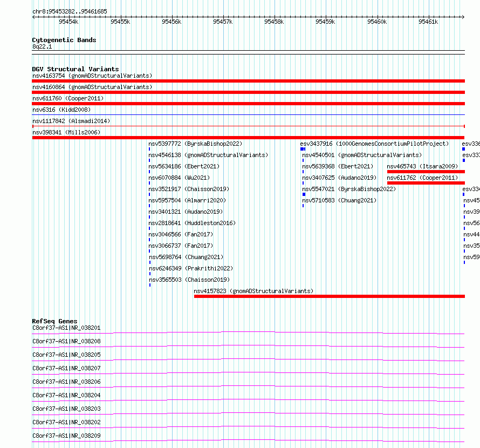Click the red bar under nsv611762
This screenshot has width=480, height=448.
pos(426,183)
